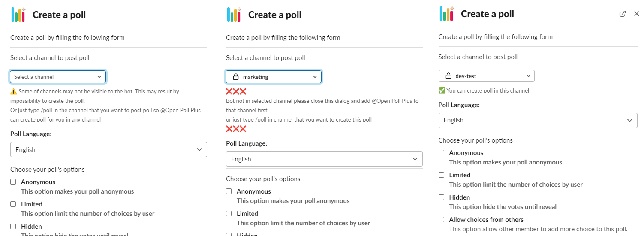The height and width of the screenshot is (236, 644).
Task: Click the poll logo in the dev-test dialog
Action: point(447,14)
